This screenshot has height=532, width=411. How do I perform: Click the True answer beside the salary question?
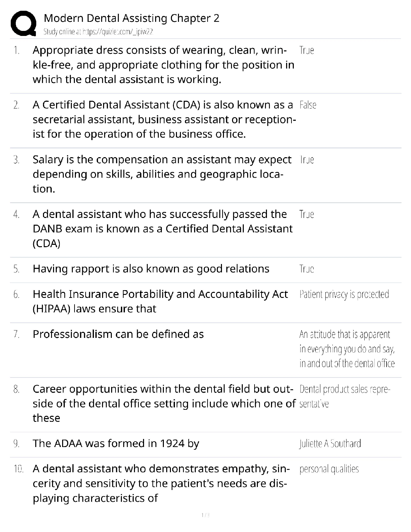pyautogui.click(x=307, y=160)
